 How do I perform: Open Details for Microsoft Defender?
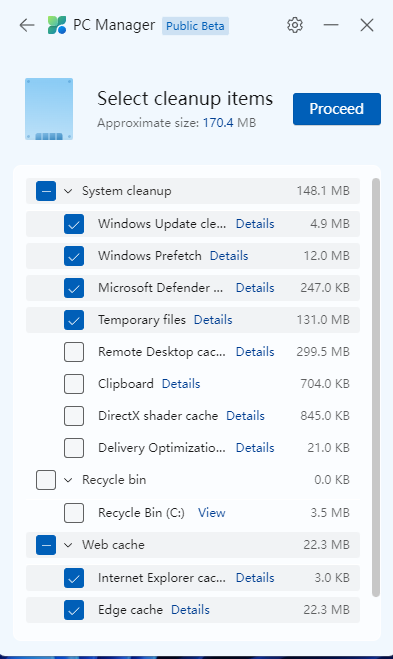tap(255, 288)
